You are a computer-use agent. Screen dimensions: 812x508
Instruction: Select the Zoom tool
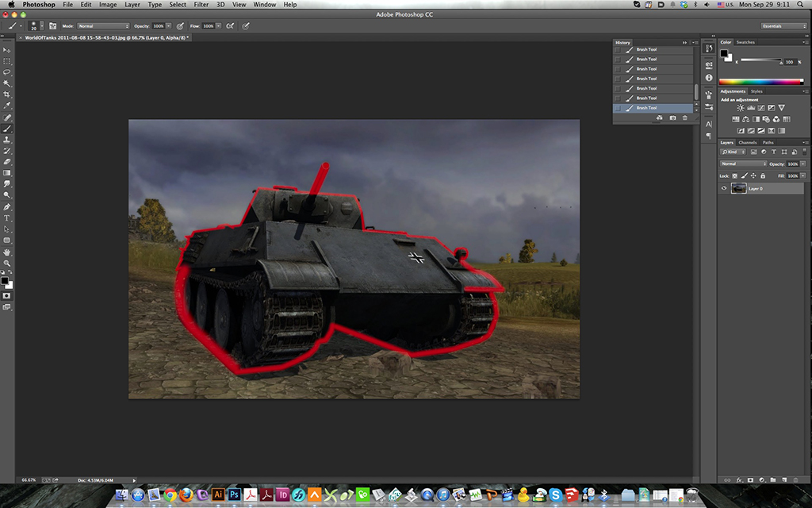click(x=6, y=263)
